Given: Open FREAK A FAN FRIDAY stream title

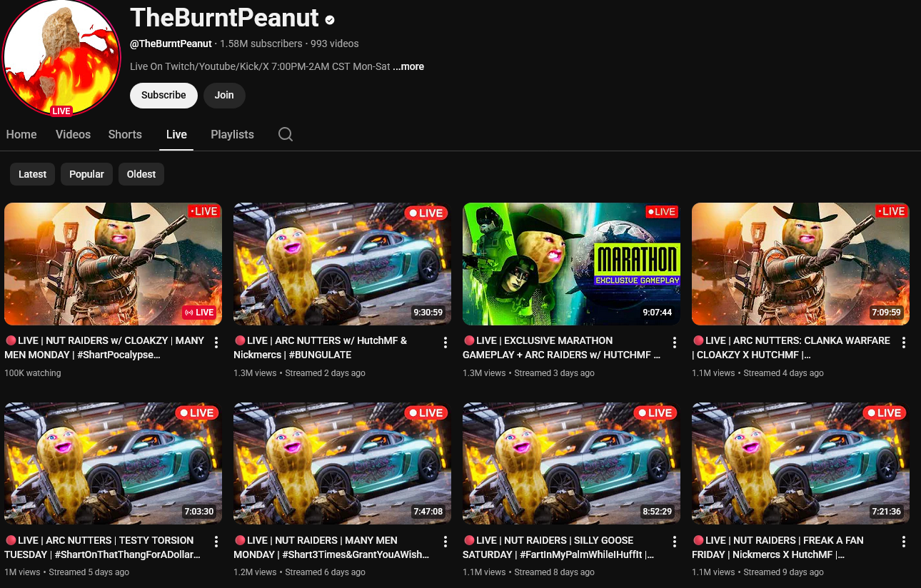Looking at the screenshot, I should click(x=778, y=547).
